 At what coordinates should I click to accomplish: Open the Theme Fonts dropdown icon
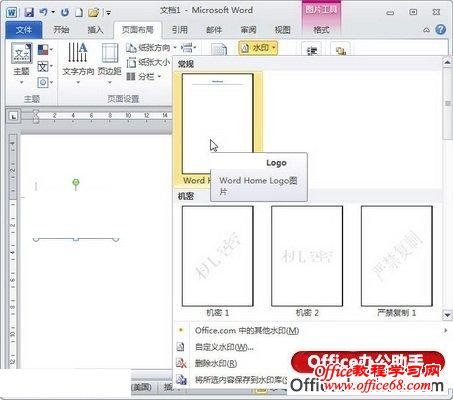(x=45, y=66)
